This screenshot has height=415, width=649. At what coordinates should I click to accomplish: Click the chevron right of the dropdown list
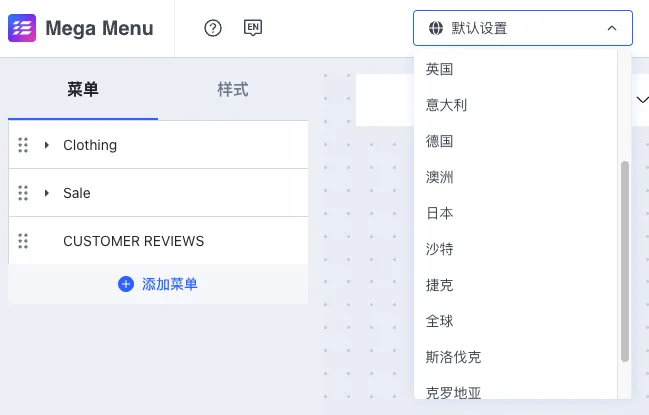pyautogui.click(x=641, y=99)
